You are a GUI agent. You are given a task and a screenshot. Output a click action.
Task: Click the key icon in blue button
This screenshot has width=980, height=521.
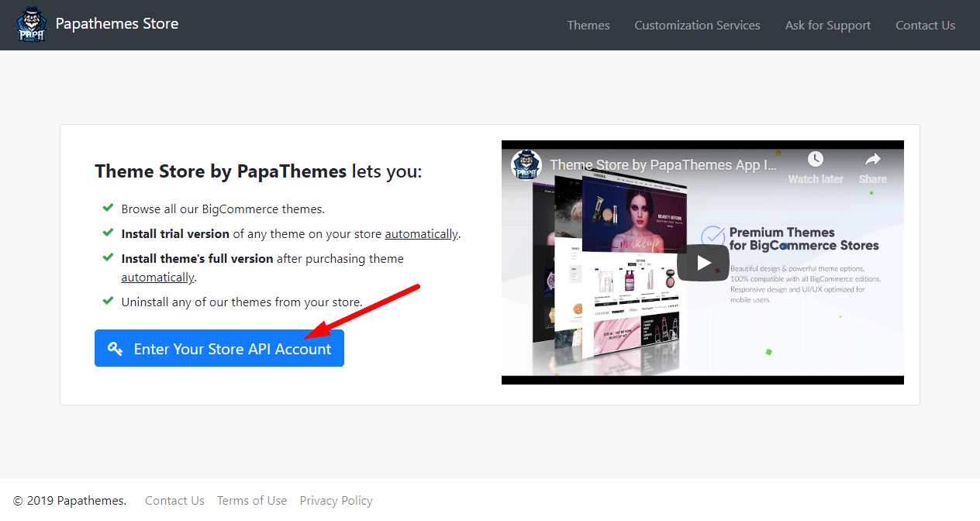pos(116,349)
